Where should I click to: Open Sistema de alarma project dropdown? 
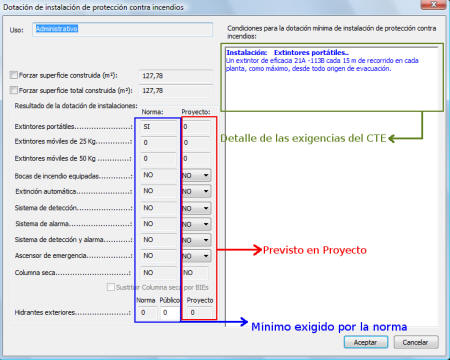(197, 224)
